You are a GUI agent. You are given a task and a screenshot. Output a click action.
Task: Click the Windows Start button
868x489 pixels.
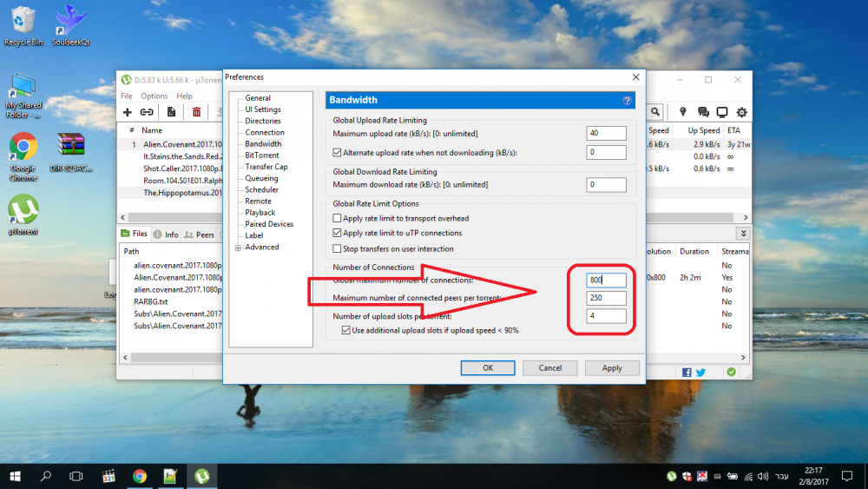(15, 476)
